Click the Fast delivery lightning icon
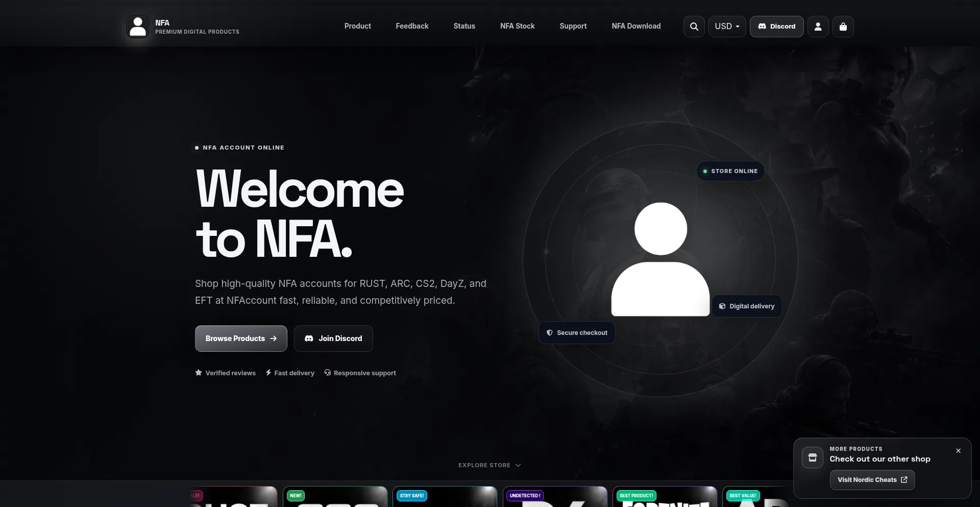This screenshot has height=507, width=980. click(268, 373)
